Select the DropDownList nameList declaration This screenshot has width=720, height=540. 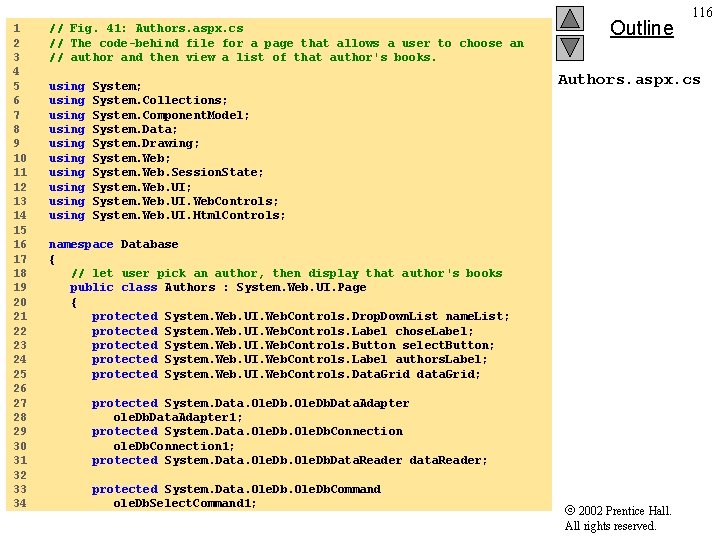pyautogui.click(x=300, y=316)
